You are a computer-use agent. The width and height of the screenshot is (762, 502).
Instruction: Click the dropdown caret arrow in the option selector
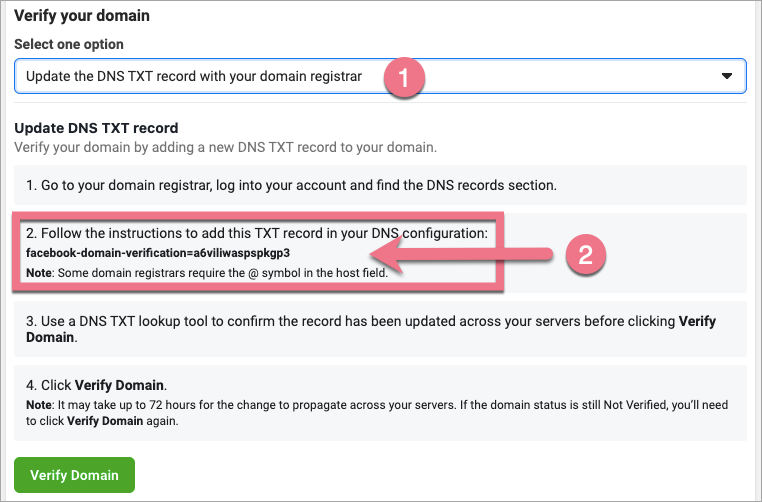[727, 76]
